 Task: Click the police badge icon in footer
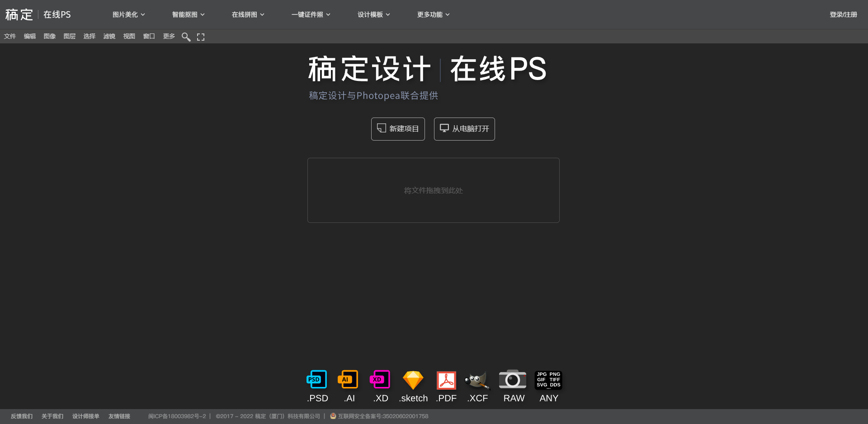(333, 416)
